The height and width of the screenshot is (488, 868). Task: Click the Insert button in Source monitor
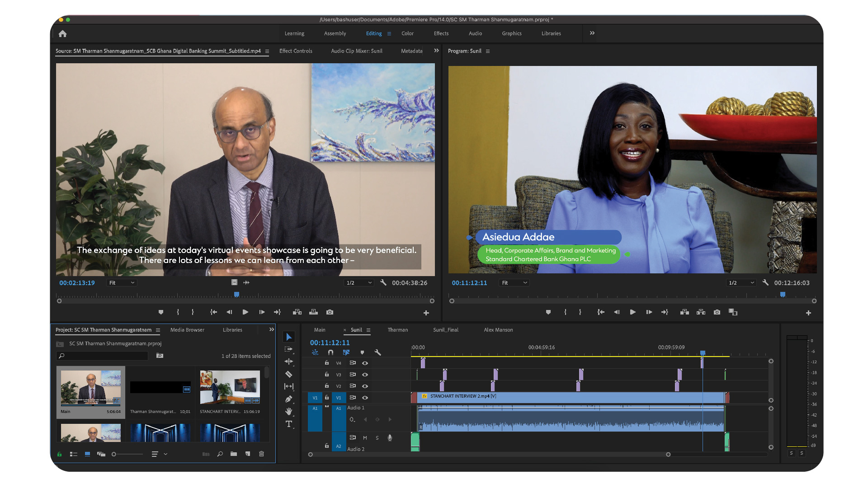pyautogui.click(x=297, y=312)
